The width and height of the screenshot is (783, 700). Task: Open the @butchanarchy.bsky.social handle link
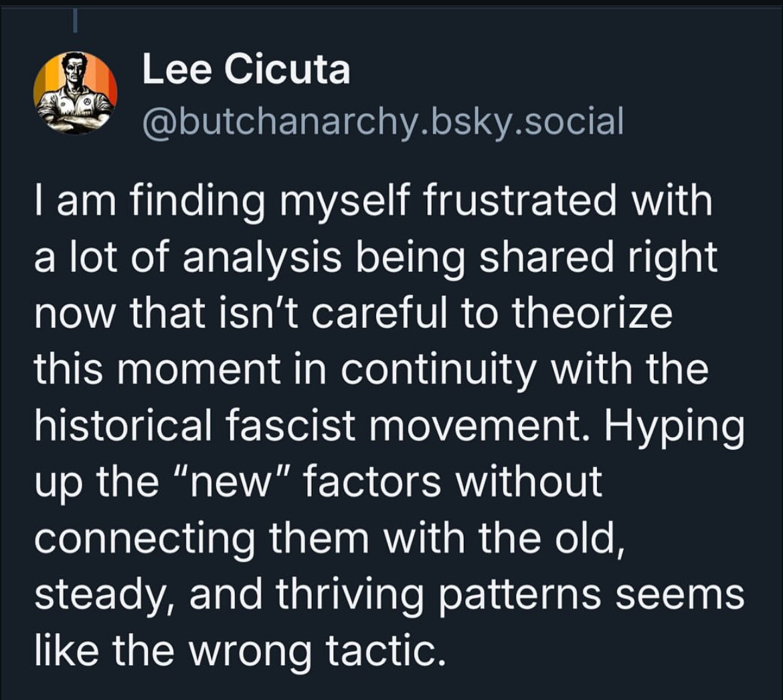pyautogui.click(x=383, y=121)
